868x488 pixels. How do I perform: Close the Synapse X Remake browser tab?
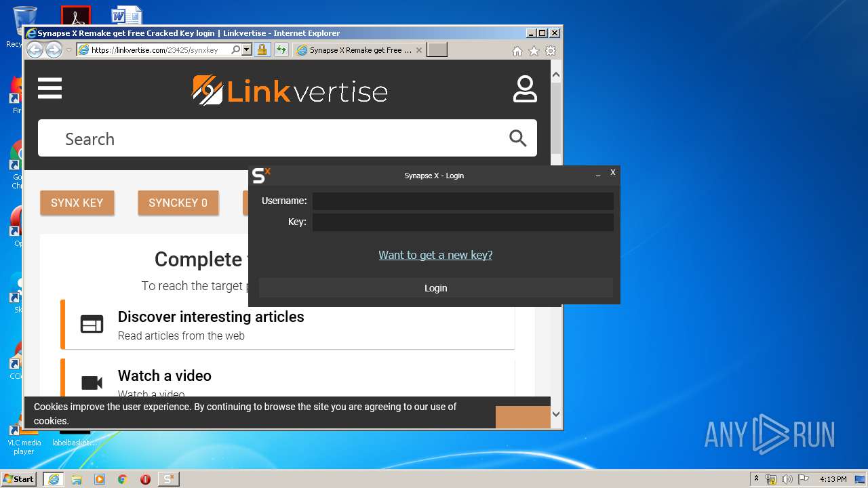click(x=419, y=50)
